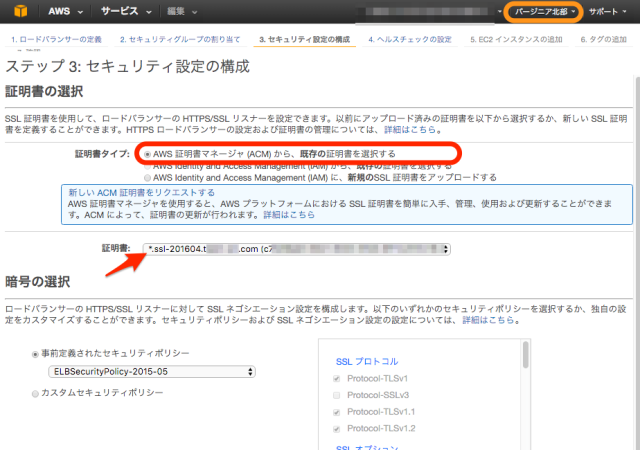640x450 pixels.
Task: Click the SSL プロトコル heading link
Action: click(367, 361)
